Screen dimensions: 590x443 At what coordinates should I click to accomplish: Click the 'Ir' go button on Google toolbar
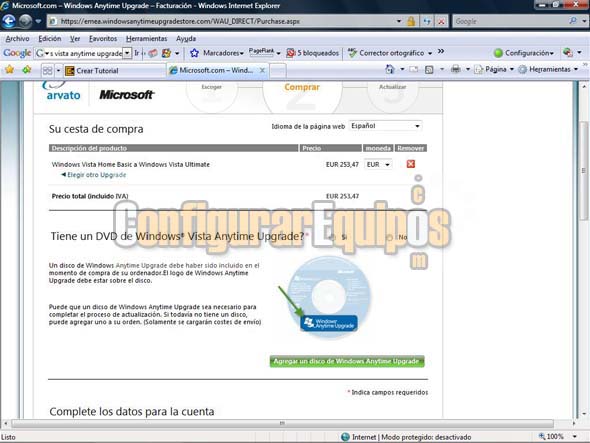coord(137,53)
